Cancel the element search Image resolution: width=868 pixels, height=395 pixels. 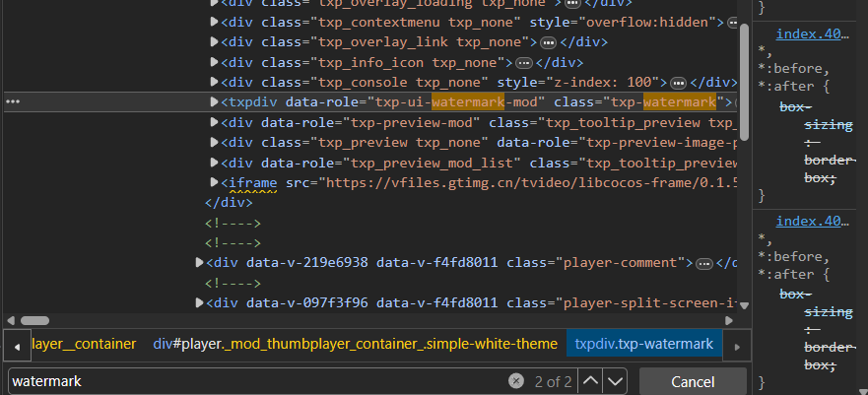point(693,382)
